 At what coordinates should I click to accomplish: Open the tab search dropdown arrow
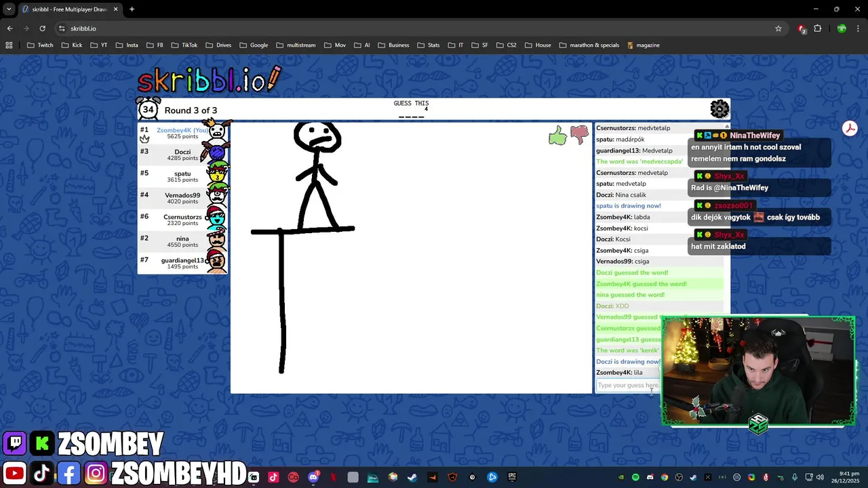point(9,9)
